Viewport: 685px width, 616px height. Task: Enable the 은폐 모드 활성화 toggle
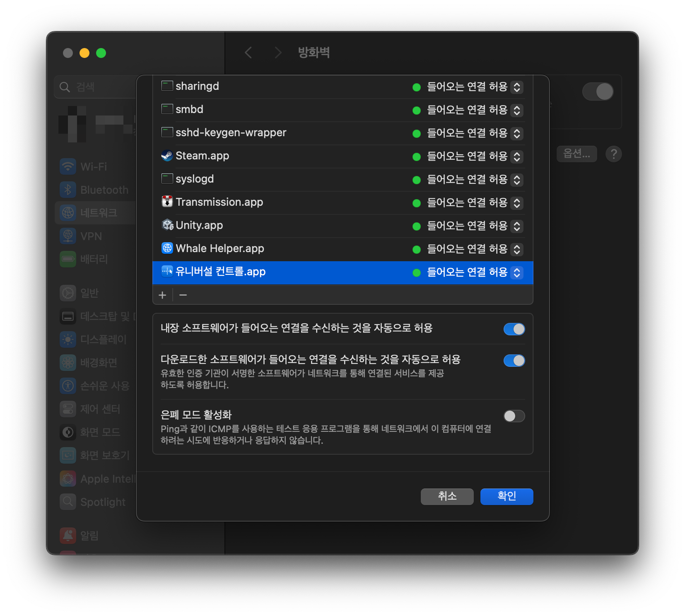(514, 416)
